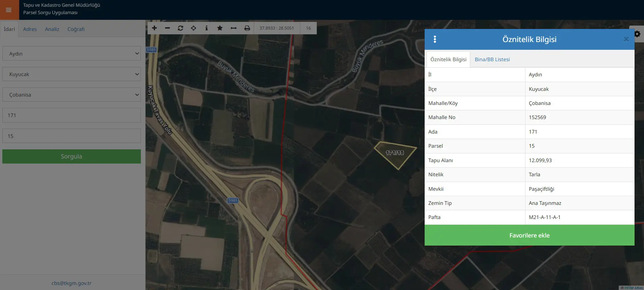Viewport: 644px width, 290px height.
Task: Select the Öznitelik Bilgisi tab
Action: point(448,60)
